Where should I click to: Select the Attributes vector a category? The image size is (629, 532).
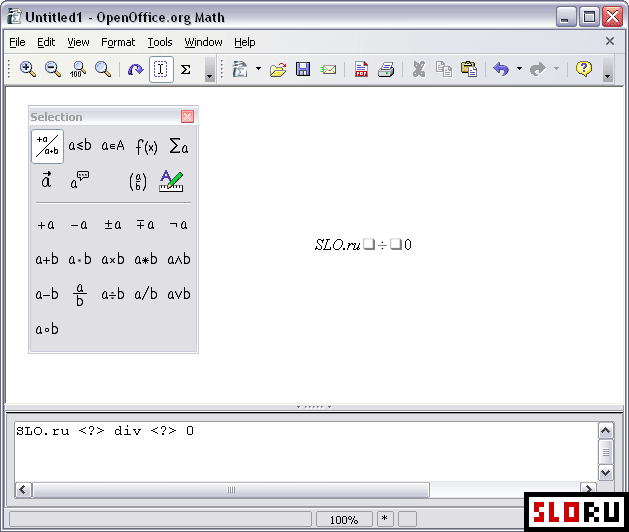pyautogui.click(x=47, y=181)
